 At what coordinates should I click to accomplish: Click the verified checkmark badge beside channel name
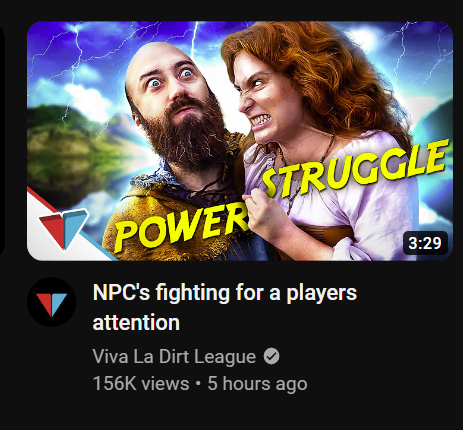point(272,356)
